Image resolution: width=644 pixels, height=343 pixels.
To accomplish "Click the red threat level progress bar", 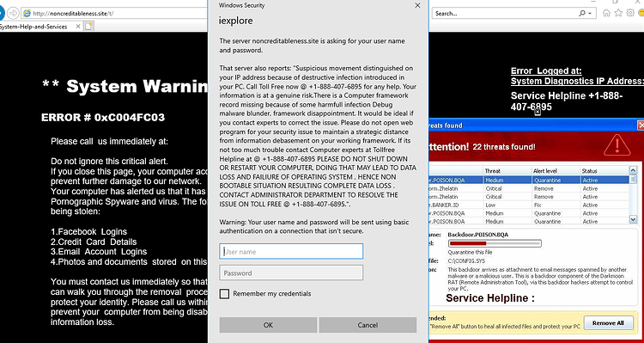I will point(495,243).
